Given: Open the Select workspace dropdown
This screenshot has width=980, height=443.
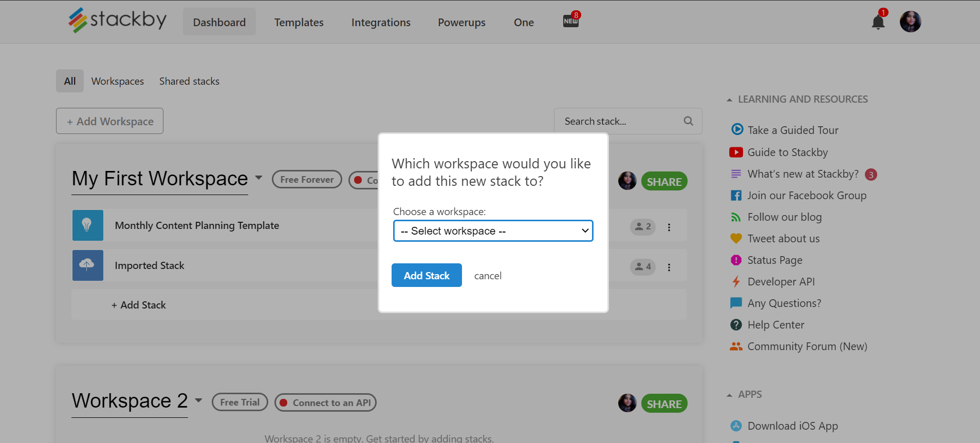Looking at the screenshot, I should point(493,231).
